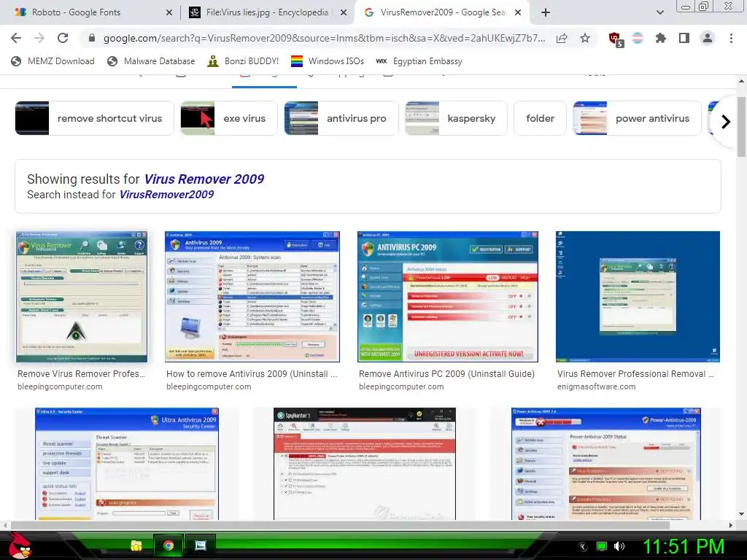
Task: Expand hidden tray icons arrow
Action: 583,547
